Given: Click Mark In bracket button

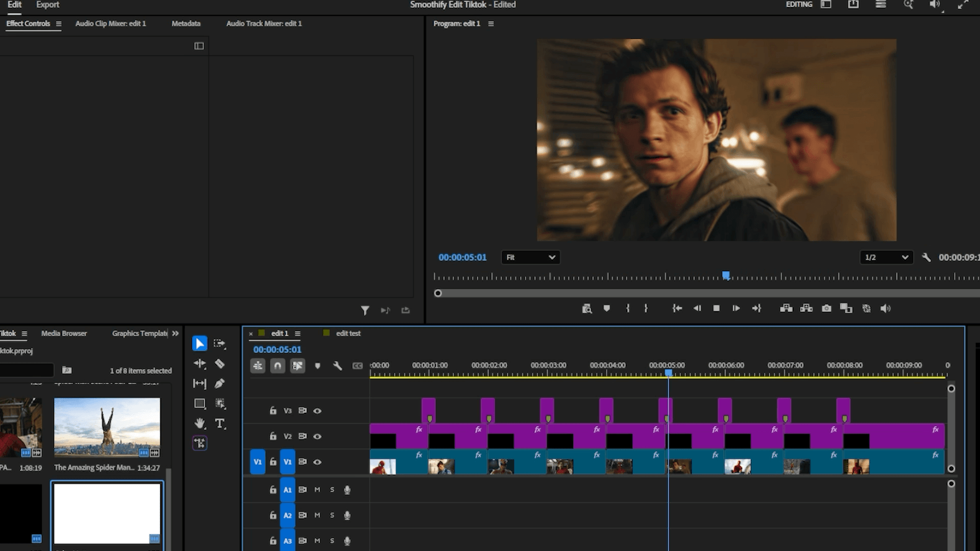Looking at the screenshot, I should [x=628, y=308].
